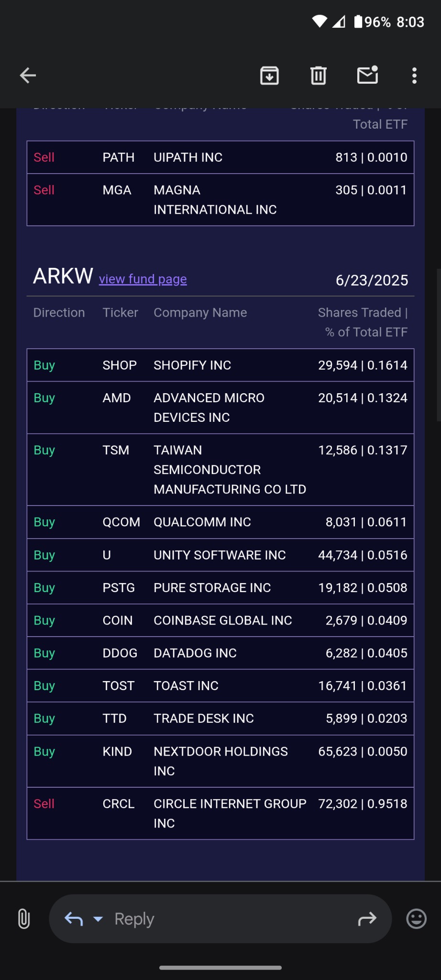Tap the Reply text field

pos(220,919)
